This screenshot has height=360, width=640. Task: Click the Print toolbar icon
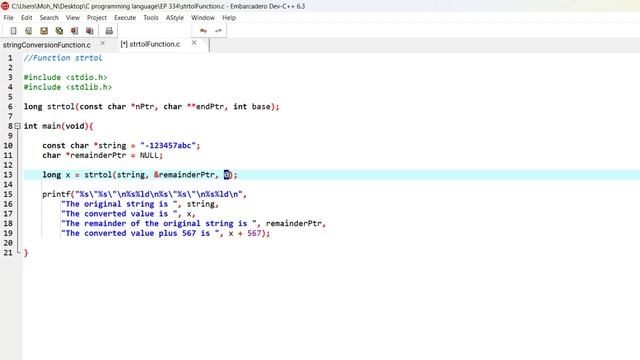[x=109, y=31]
